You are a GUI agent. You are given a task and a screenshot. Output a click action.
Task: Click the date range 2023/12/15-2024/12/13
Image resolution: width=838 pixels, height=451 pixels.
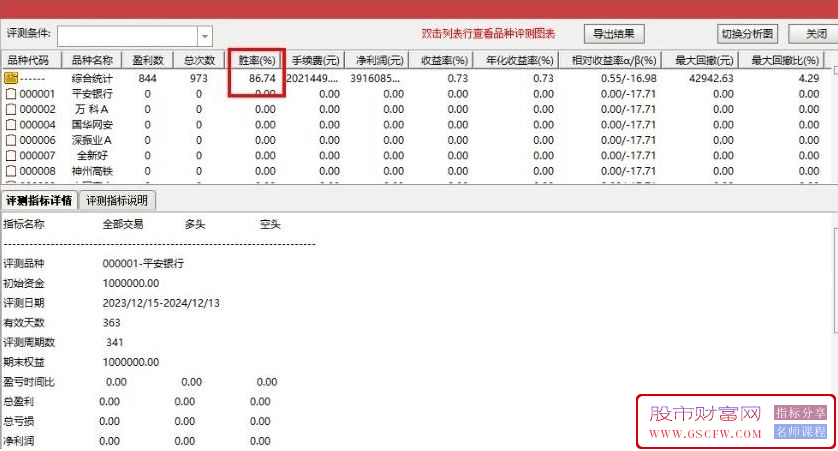[161, 303]
